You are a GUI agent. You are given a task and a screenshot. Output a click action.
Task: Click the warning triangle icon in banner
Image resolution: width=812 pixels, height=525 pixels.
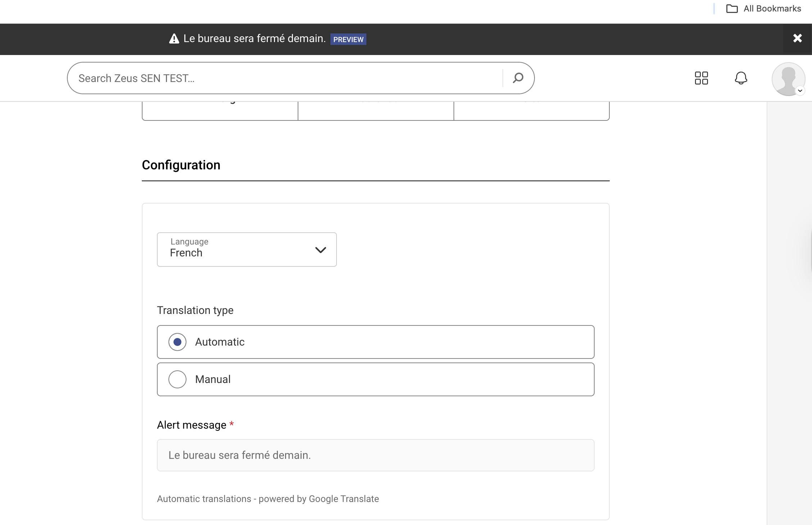click(x=174, y=38)
